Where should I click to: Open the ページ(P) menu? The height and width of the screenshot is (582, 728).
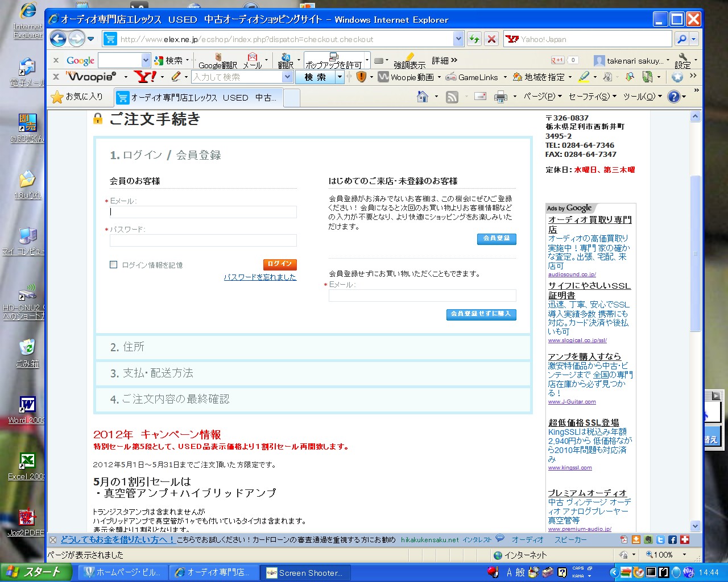pos(543,97)
